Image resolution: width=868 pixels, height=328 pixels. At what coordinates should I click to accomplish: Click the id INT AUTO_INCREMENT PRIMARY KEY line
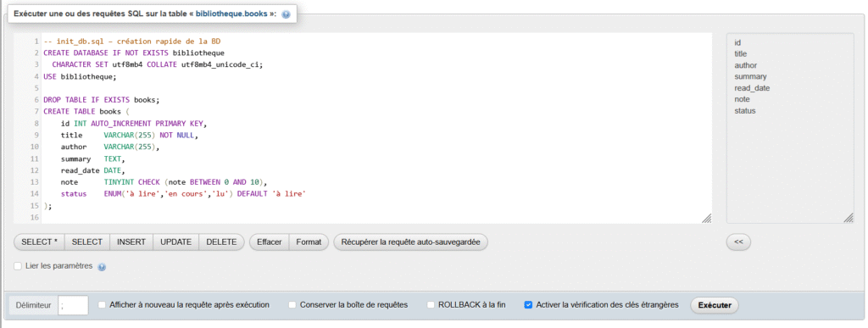[x=134, y=124]
